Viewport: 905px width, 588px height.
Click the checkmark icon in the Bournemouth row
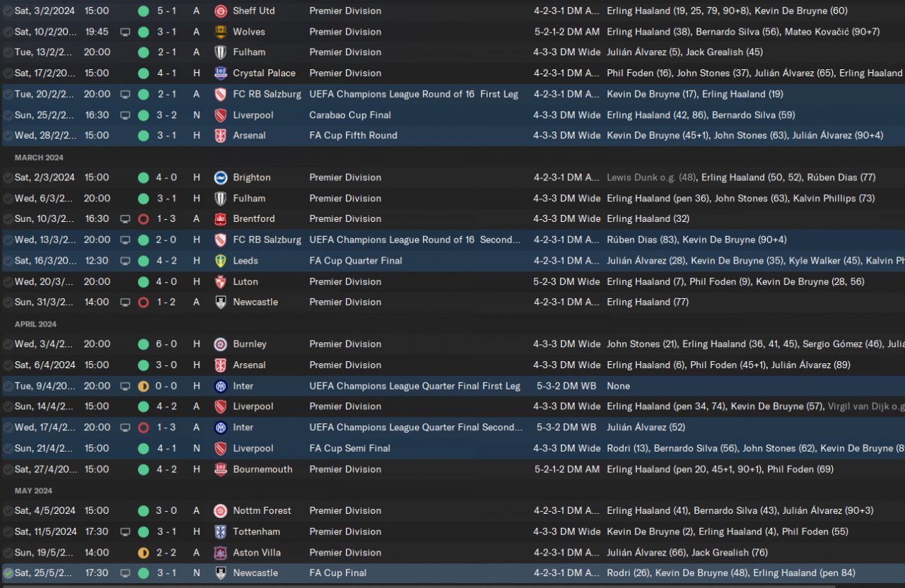[8, 469]
